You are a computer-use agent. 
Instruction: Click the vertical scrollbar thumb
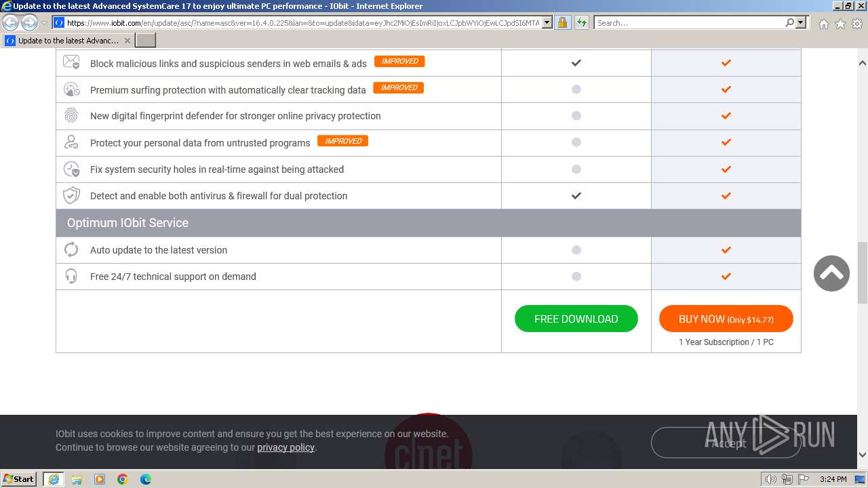click(x=863, y=271)
